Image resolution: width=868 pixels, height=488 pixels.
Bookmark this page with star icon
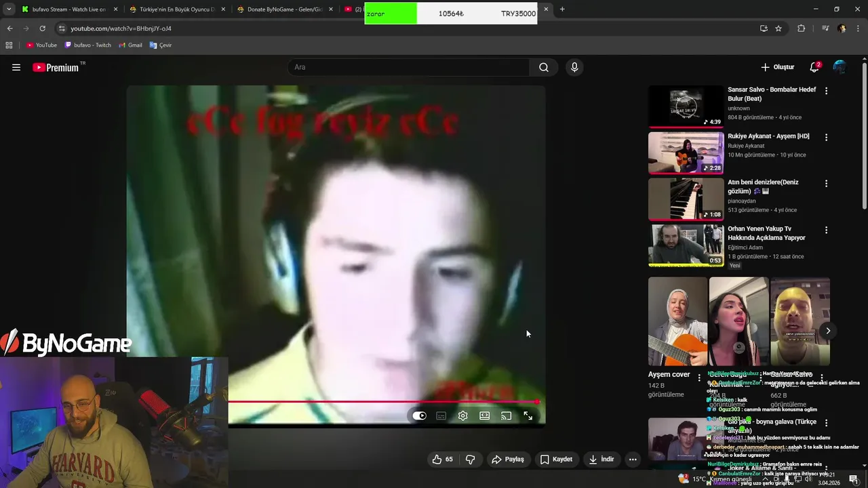point(778,28)
